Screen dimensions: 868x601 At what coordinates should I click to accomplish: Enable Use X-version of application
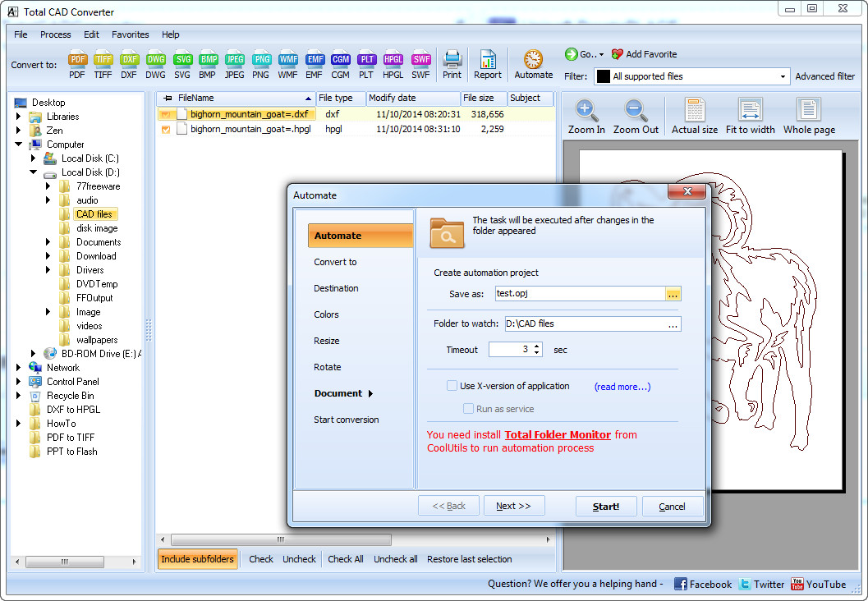452,386
